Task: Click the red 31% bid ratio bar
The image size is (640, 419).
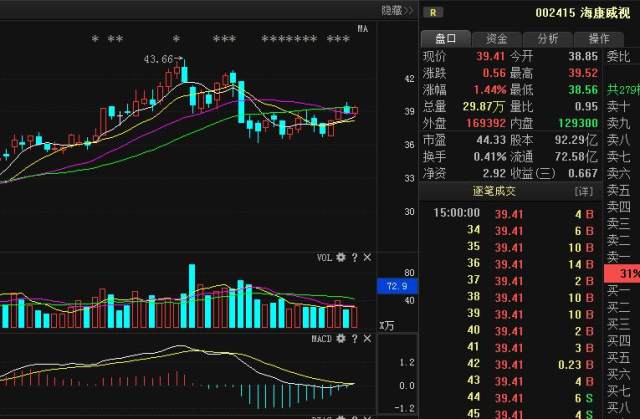Action: [x=622, y=273]
